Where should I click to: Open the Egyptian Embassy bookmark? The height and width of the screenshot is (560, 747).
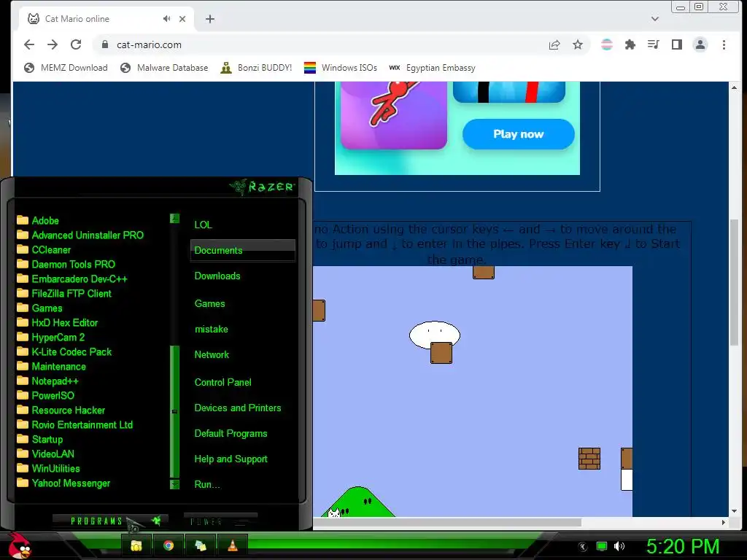point(432,68)
